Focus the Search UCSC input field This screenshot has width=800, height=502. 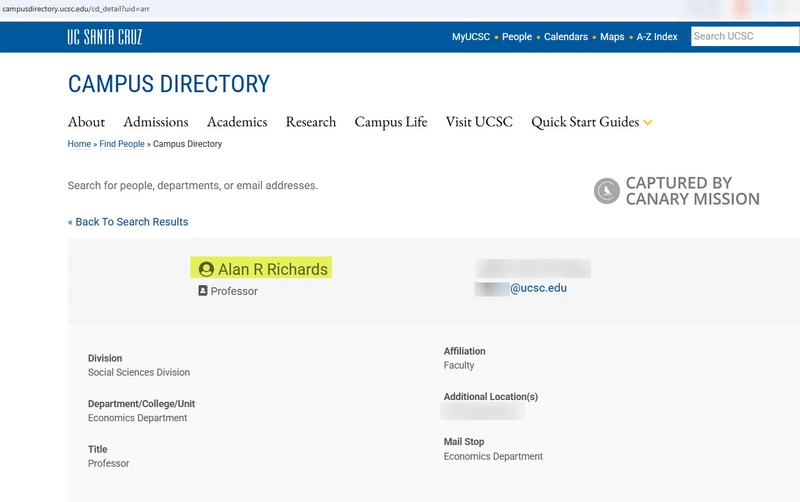coord(745,36)
